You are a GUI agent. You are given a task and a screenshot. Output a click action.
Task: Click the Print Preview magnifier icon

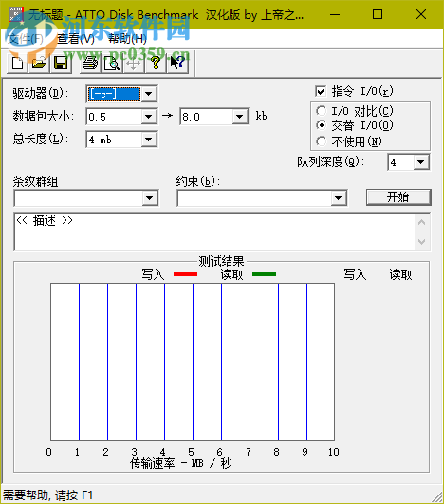pyautogui.click(x=112, y=63)
